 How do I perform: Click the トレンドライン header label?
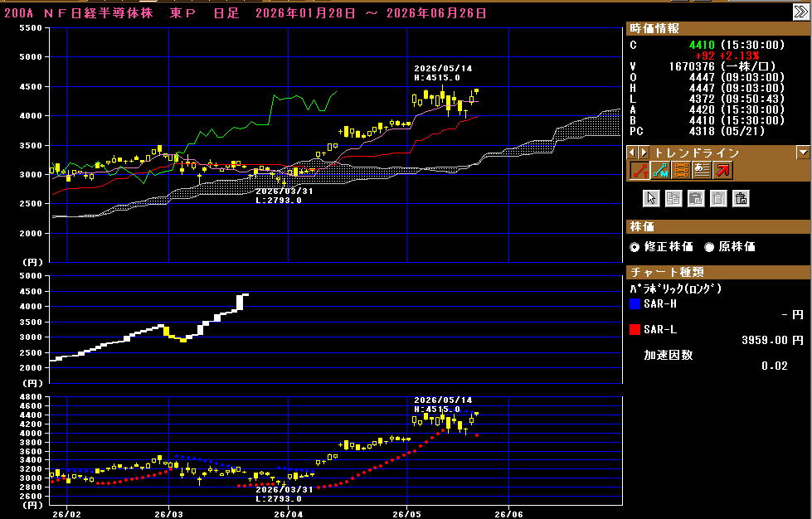697,153
